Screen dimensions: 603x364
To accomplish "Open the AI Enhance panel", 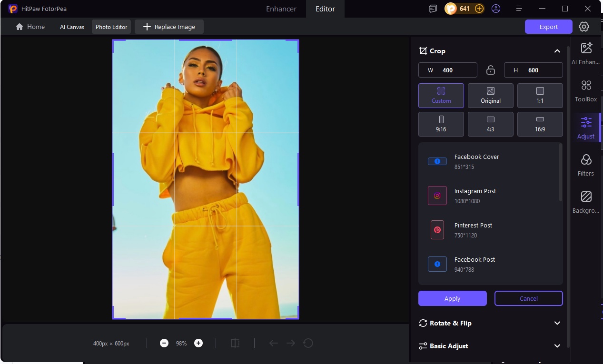I will pyautogui.click(x=585, y=52).
